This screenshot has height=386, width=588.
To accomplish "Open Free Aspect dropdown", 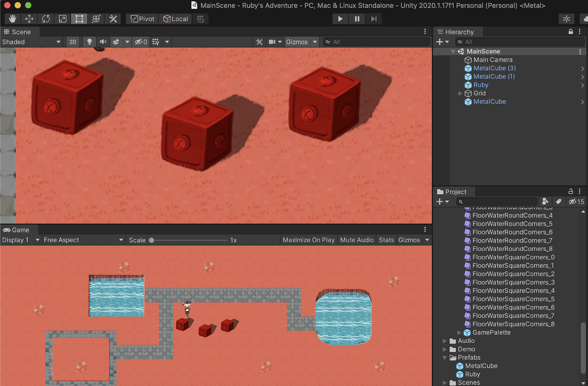I will 83,240.
